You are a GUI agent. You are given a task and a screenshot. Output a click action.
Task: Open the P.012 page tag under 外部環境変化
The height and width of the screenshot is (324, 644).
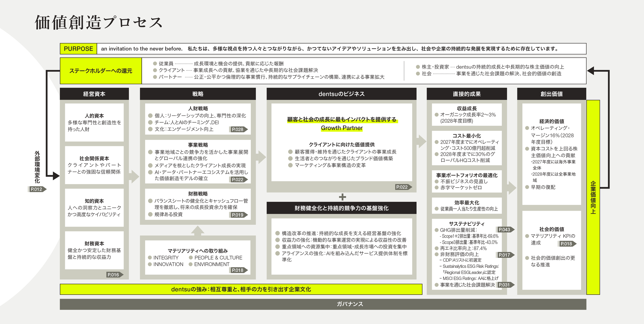[37, 189]
